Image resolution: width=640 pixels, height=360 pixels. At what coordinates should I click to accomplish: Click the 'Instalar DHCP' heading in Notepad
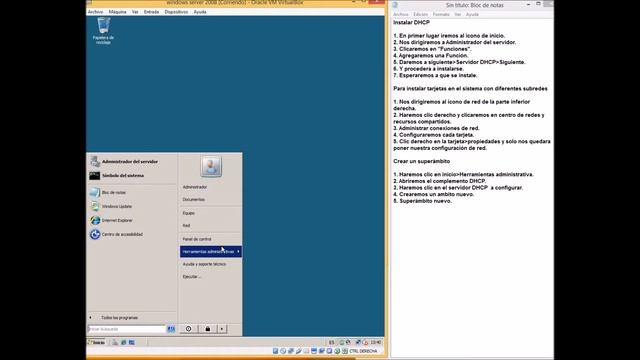pyautogui.click(x=411, y=22)
